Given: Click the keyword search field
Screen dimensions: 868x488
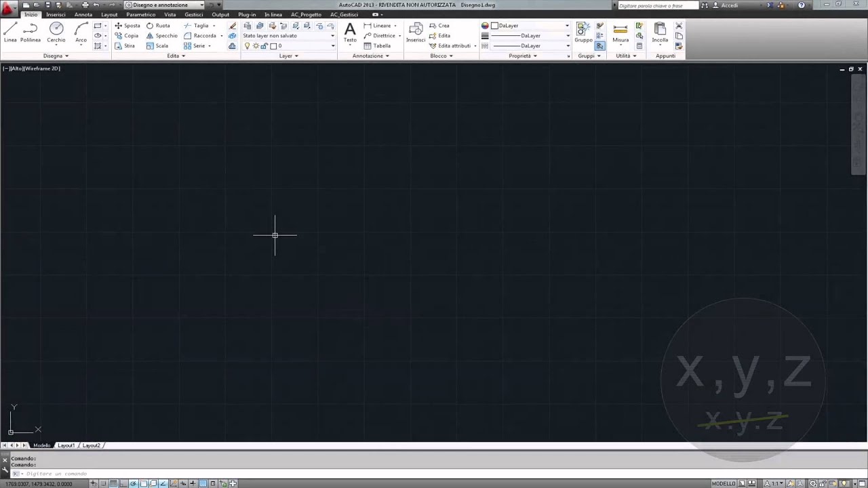Looking at the screenshot, I should 657,5.
